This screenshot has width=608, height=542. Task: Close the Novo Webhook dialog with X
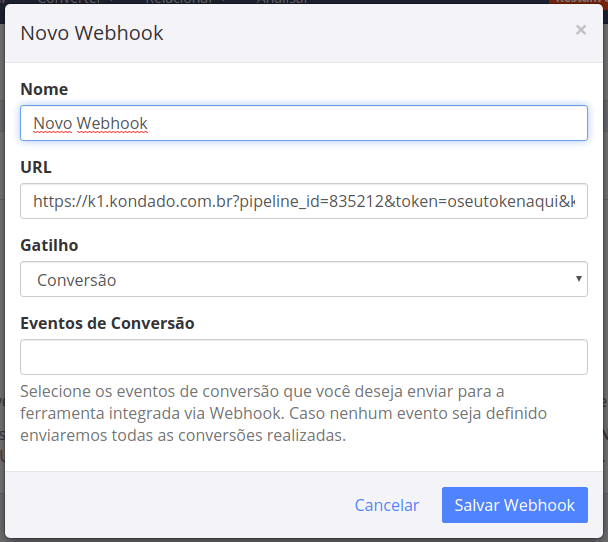point(580,31)
